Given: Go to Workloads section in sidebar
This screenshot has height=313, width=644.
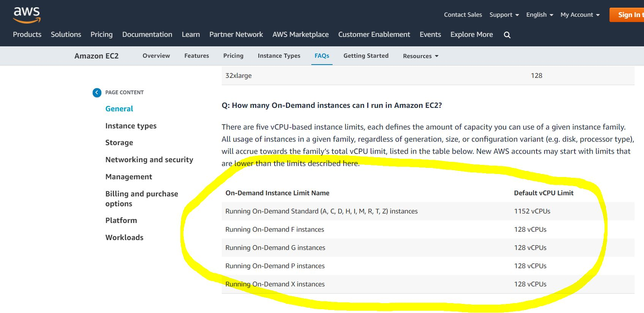Looking at the screenshot, I should pos(125,238).
